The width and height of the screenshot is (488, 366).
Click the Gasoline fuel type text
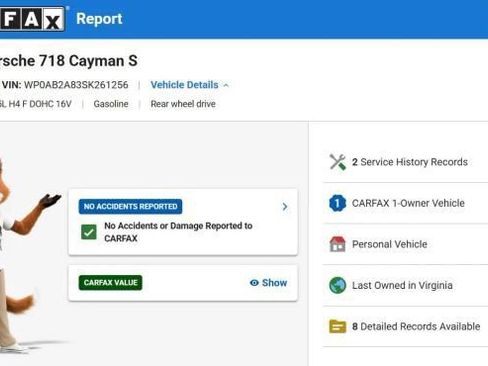[111, 104]
